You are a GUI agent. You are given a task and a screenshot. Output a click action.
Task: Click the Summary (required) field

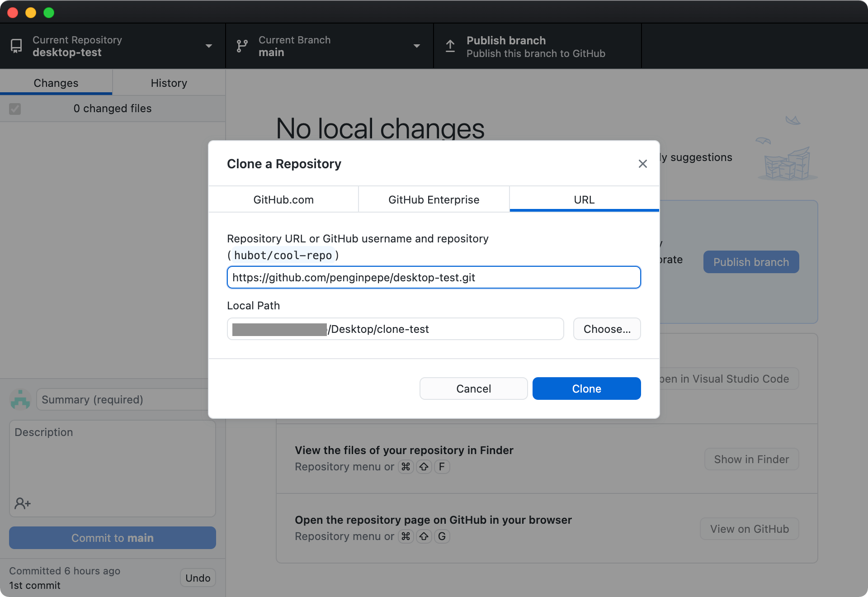[122, 399]
